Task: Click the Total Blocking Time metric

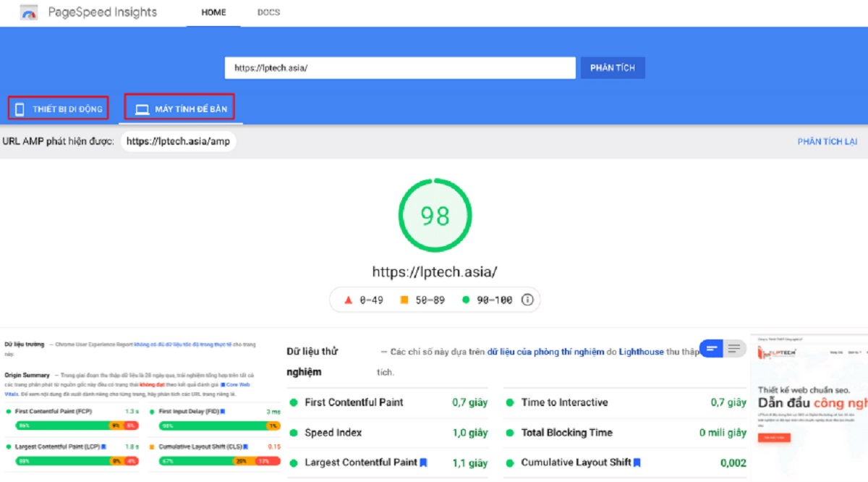Action: [626, 433]
